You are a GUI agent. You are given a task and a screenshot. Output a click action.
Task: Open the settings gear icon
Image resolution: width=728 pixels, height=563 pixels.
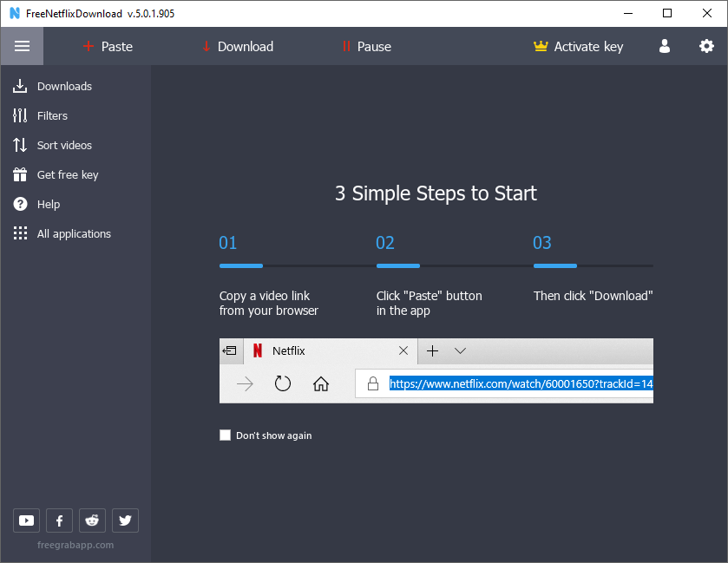tap(706, 46)
